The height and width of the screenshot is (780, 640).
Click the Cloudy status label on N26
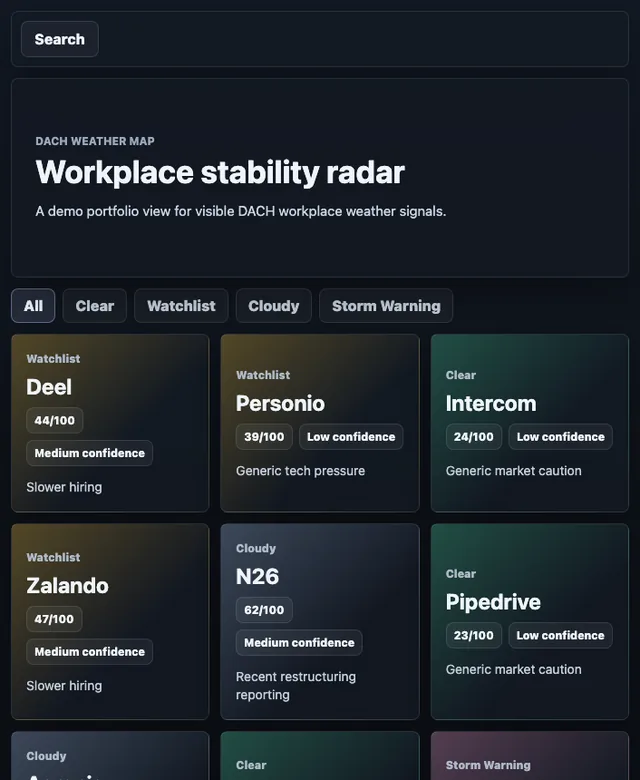256,548
